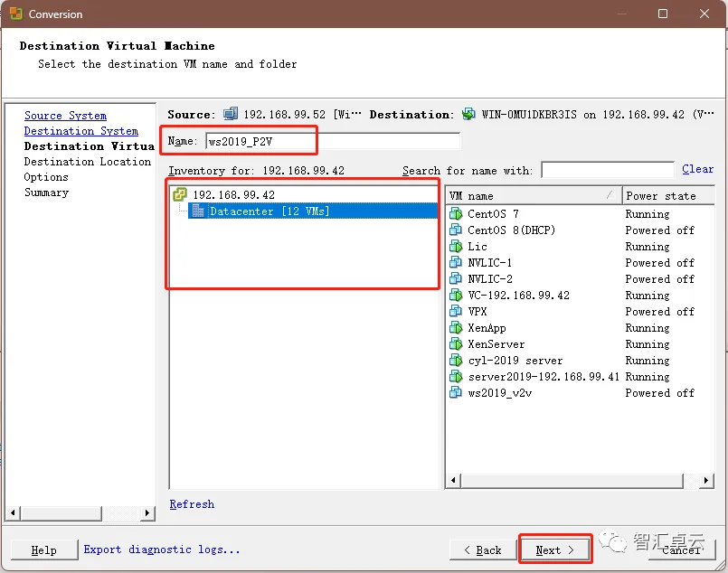Select the Options step
This screenshot has width=728, height=573.
click(46, 177)
